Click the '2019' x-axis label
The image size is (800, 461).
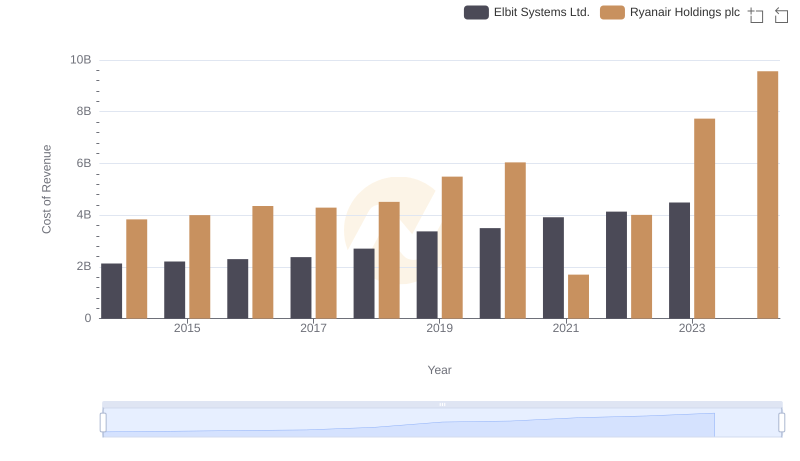[439, 328]
